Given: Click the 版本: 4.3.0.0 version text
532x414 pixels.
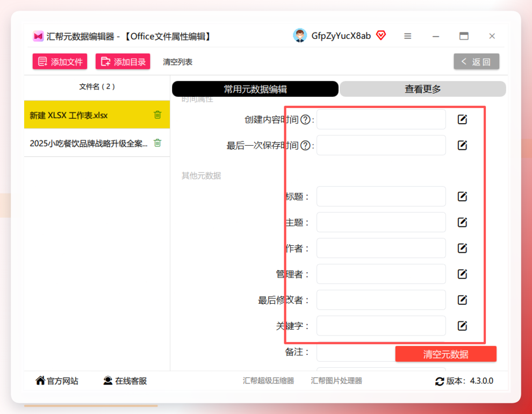Looking at the screenshot, I should pos(470,381).
